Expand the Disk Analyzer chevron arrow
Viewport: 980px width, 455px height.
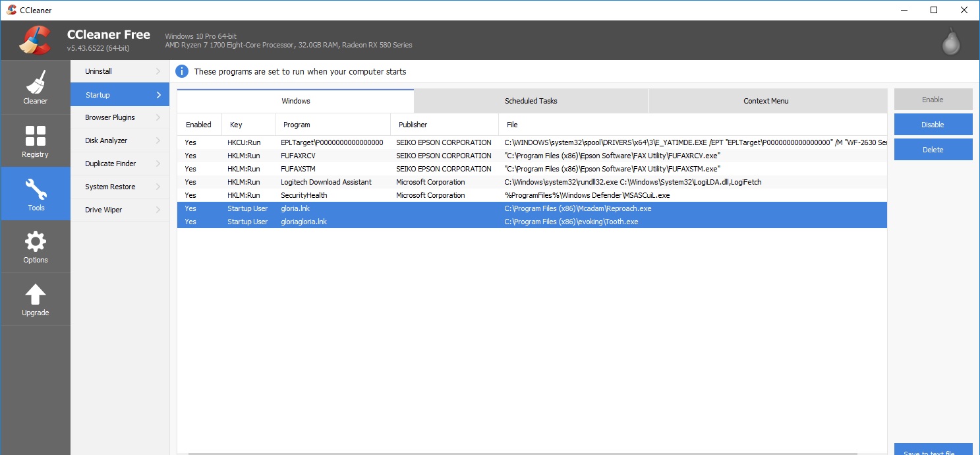158,140
